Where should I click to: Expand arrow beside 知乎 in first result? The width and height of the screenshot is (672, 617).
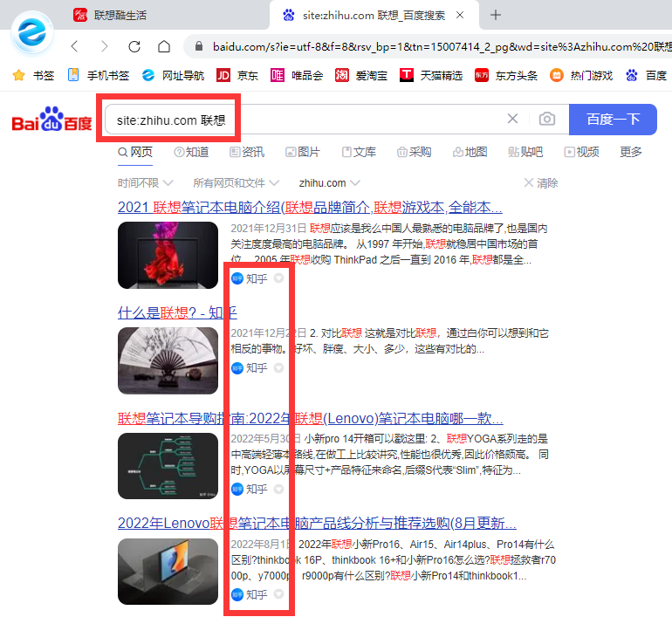(x=279, y=278)
